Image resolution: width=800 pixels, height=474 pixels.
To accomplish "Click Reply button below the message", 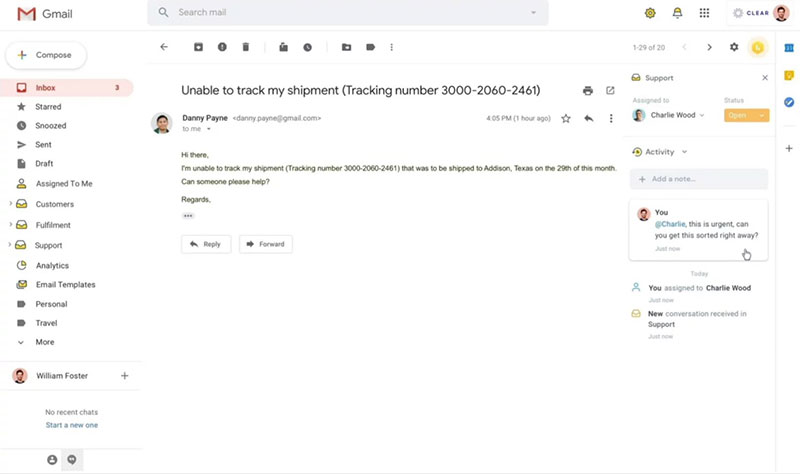I will pyautogui.click(x=206, y=244).
